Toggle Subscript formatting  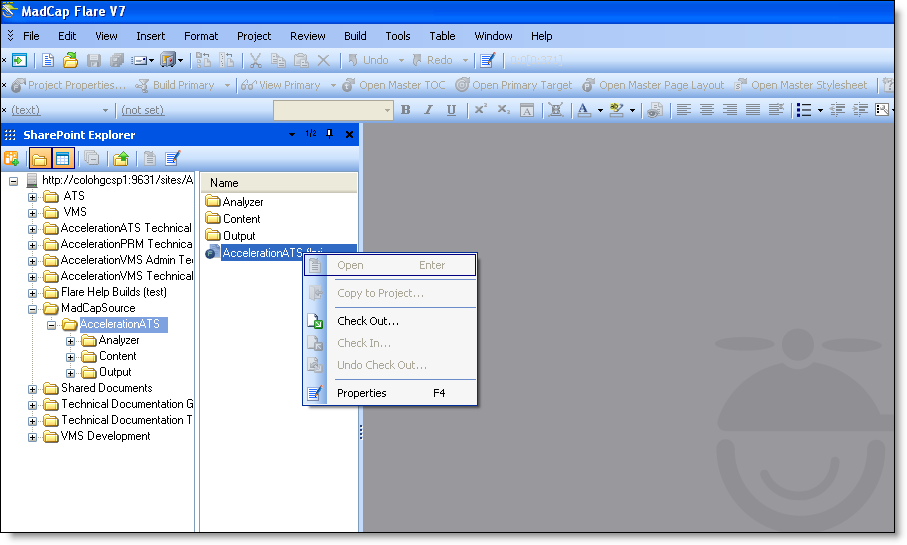tap(503, 109)
